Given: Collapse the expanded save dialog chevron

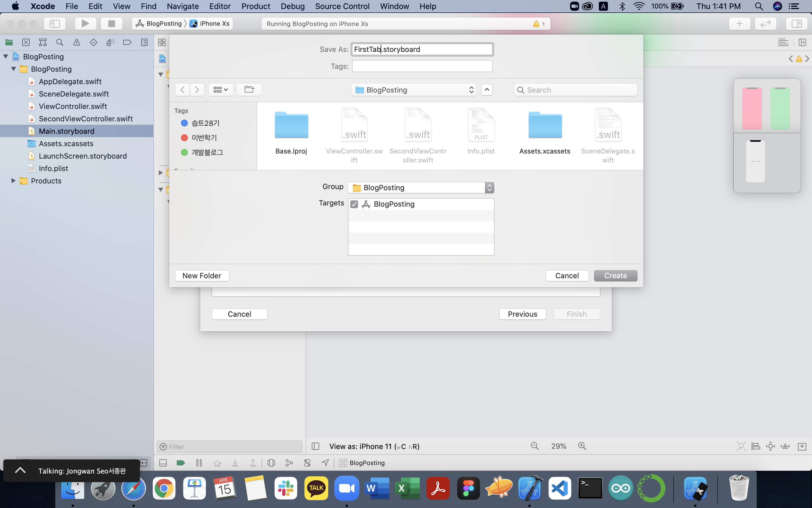Looking at the screenshot, I should [x=487, y=90].
